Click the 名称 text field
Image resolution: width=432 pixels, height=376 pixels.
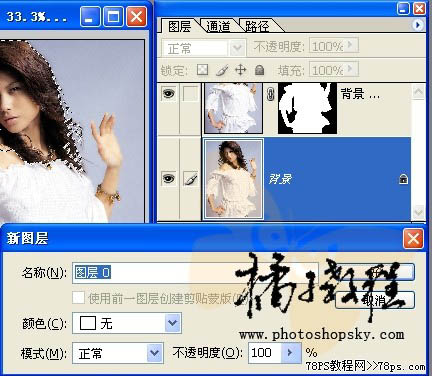[x=195, y=273]
